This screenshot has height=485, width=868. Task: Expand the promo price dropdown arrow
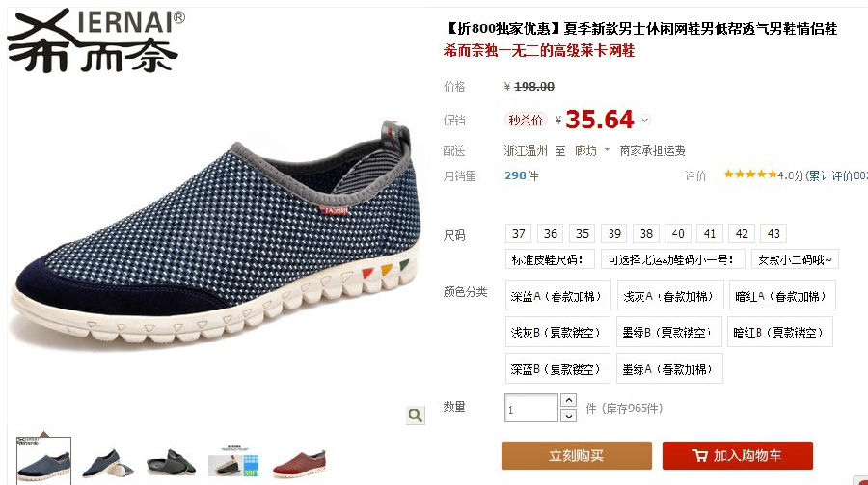point(645,120)
